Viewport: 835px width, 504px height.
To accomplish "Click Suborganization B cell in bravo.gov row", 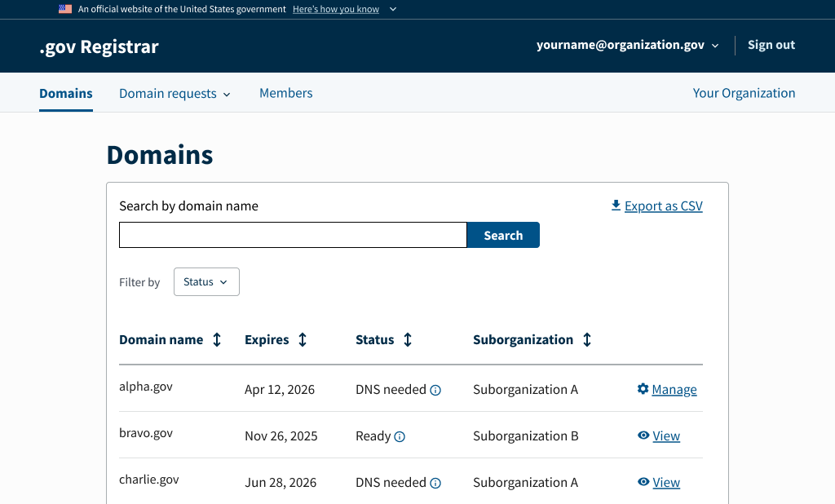I will (x=526, y=436).
